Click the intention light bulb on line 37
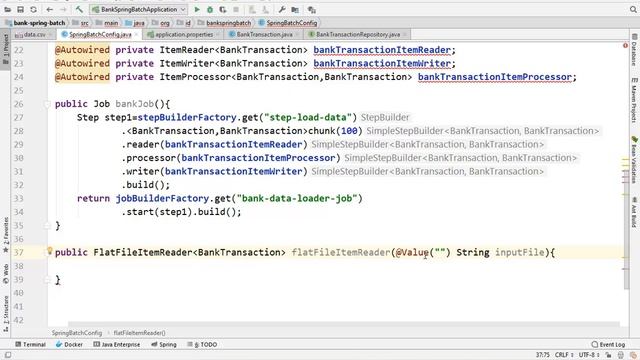 click(49, 251)
